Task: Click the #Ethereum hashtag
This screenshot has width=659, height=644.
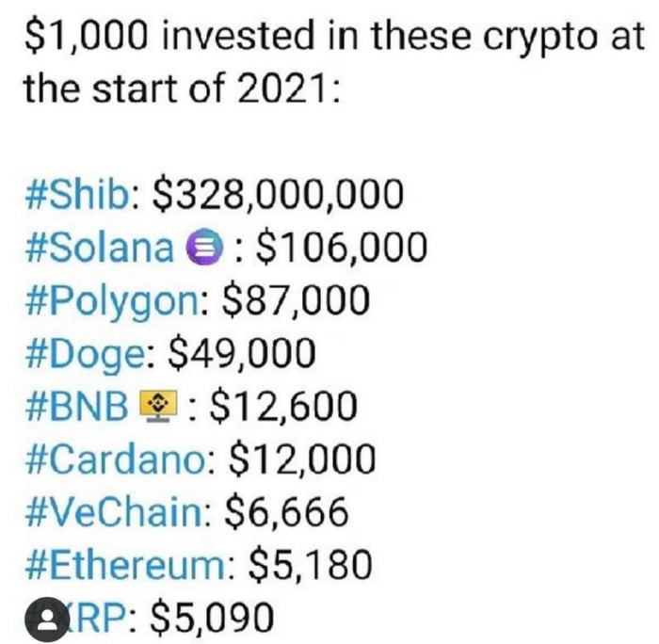Action: (x=125, y=565)
